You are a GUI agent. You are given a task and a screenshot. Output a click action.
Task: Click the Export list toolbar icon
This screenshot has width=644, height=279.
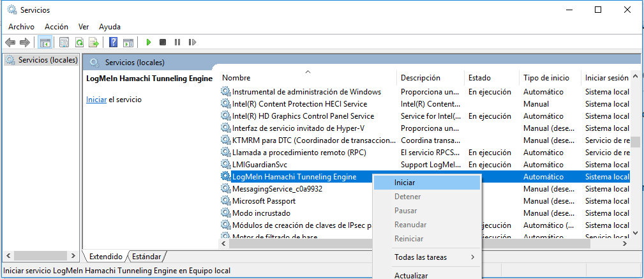(x=94, y=42)
